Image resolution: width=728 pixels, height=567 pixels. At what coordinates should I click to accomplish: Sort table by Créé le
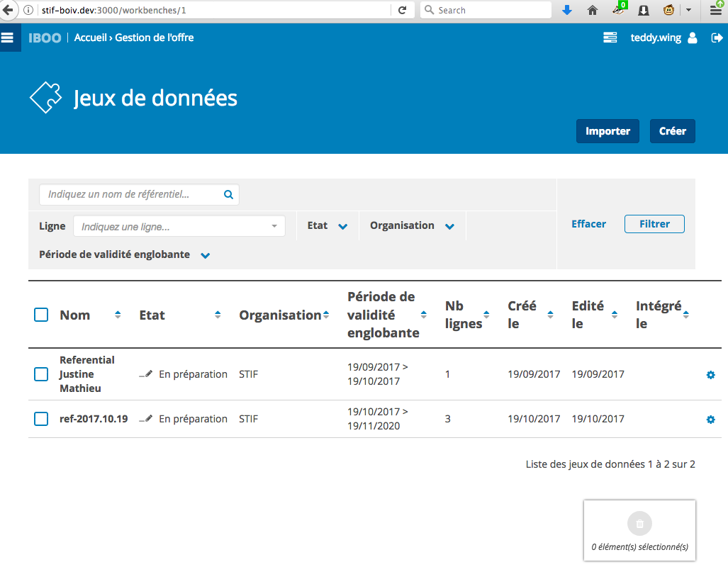point(550,315)
